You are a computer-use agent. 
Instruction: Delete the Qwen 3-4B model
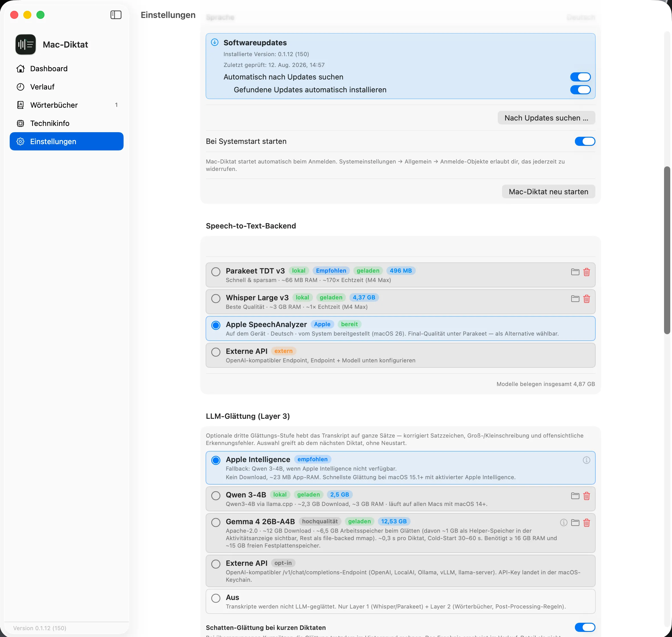587,496
